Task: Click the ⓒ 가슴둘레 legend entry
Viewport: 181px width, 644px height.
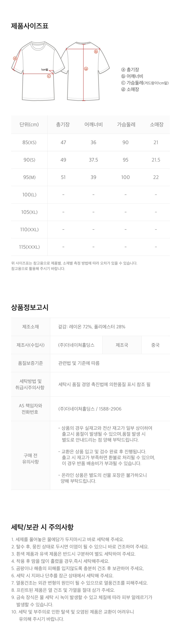Action: click(x=145, y=83)
